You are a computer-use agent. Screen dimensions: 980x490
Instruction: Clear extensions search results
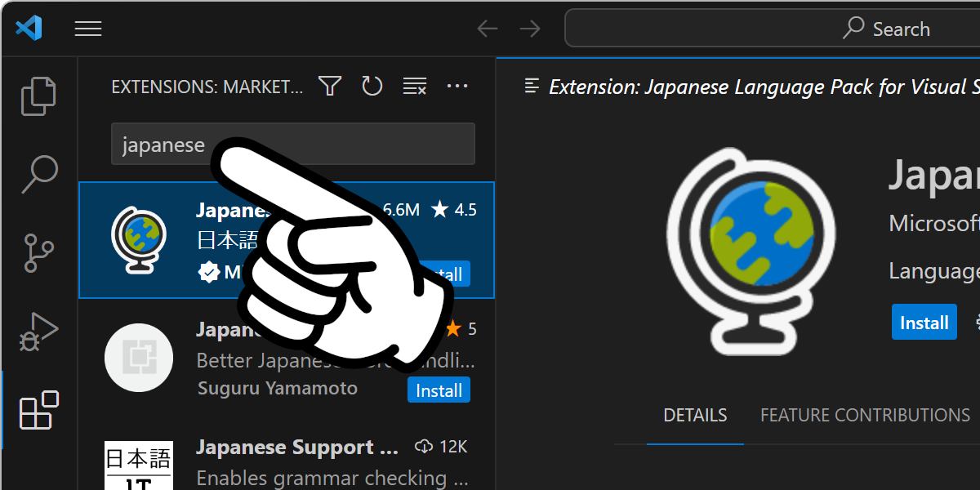click(x=415, y=86)
